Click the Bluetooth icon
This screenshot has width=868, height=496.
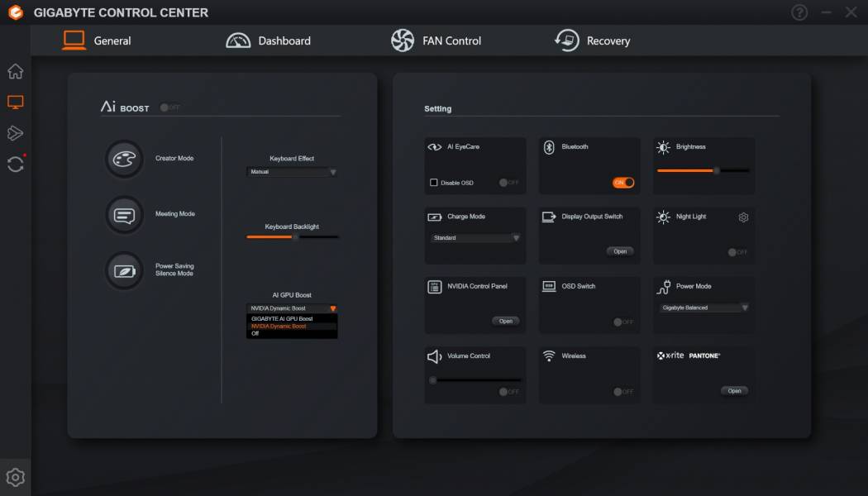click(549, 147)
